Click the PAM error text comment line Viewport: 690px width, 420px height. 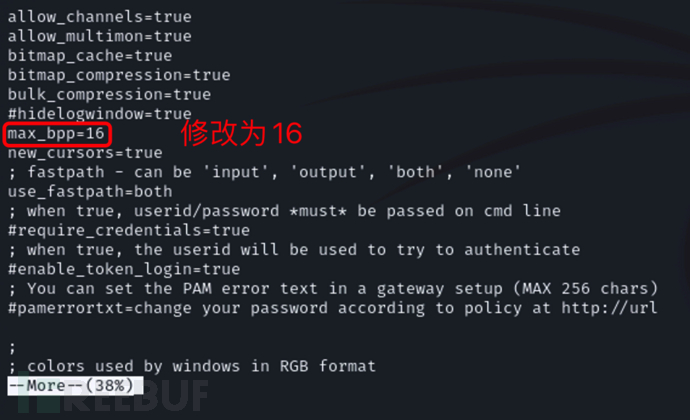(332, 288)
